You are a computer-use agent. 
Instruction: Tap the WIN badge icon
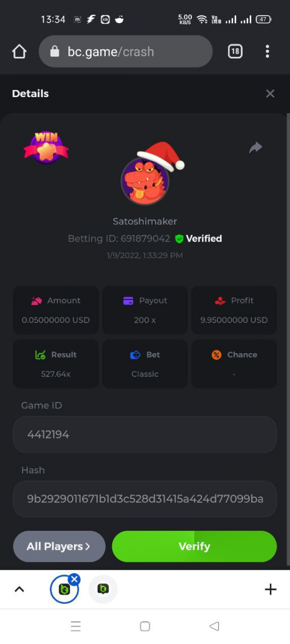pos(46,148)
